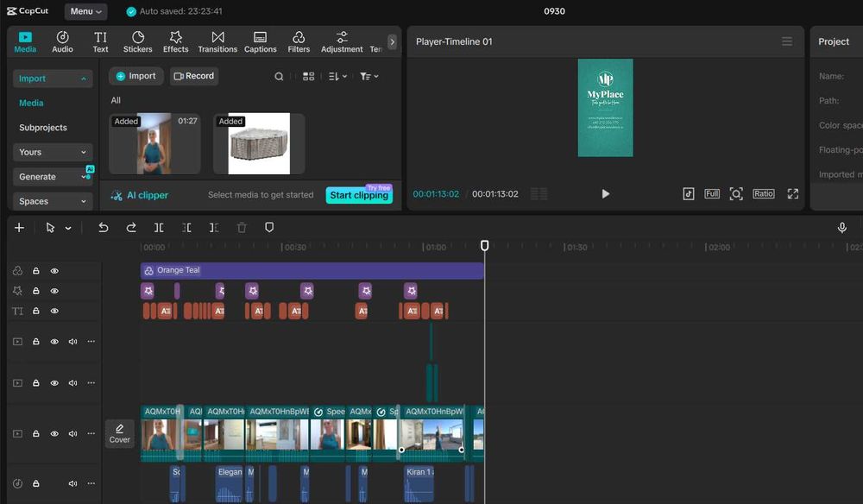Click the timeline playhead handle
The image size is (863, 504).
(x=484, y=245)
